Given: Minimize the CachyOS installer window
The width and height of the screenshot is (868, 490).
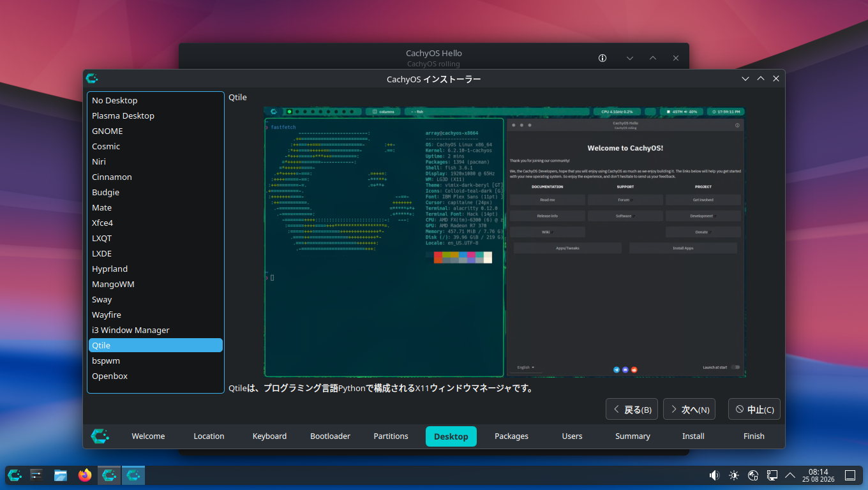Looking at the screenshot, I should 745,78.
